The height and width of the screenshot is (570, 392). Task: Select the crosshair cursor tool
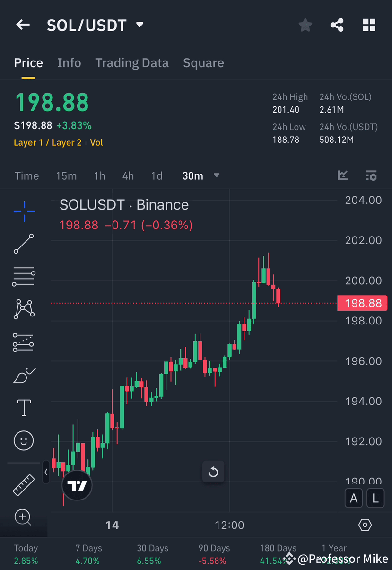[x=24, y=212]
